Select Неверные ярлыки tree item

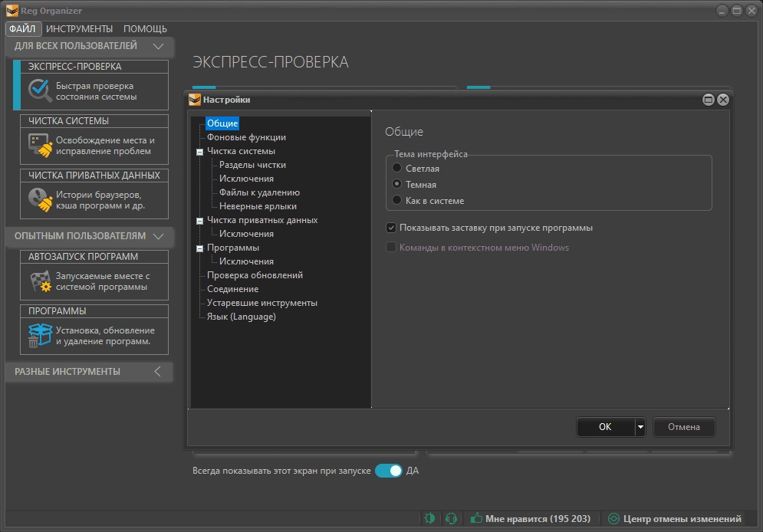point(258,206)
